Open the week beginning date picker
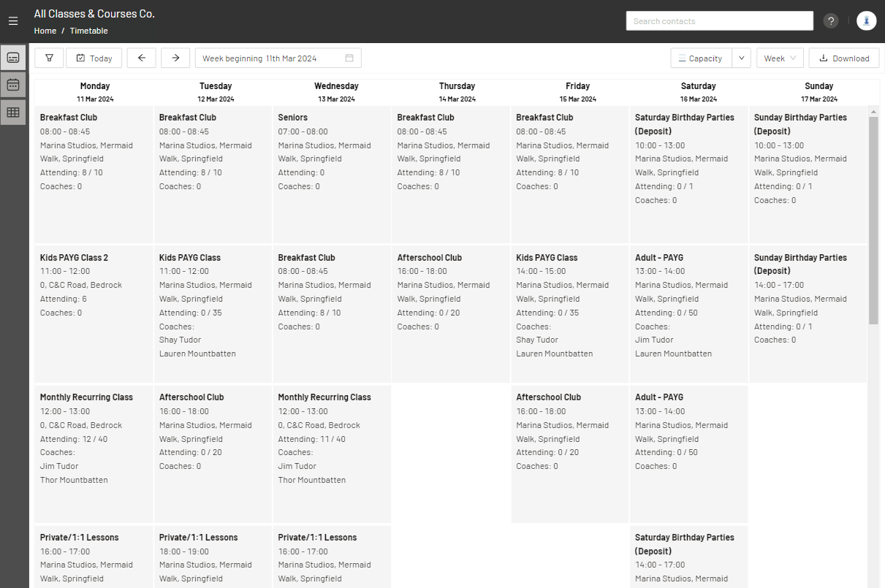The image size is (885, 588). 278,58
